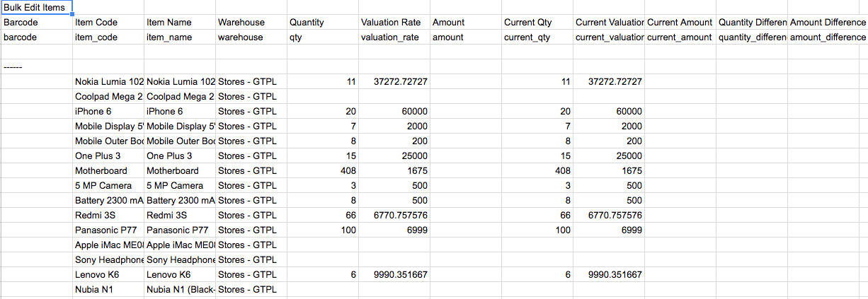Image resolution: width=868 pixels, height=299 pixels.
Task: Click the 'Item Code' header cell
Action: coord(108,23)
